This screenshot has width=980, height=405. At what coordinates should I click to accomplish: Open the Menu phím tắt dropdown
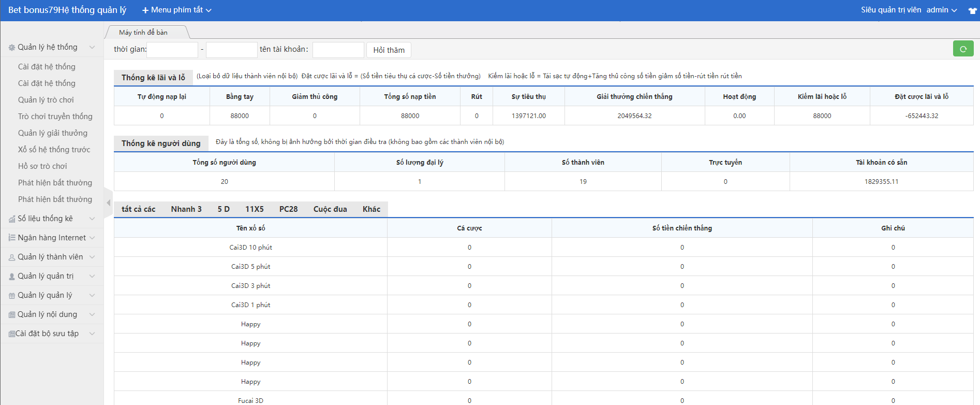point(176,10)
